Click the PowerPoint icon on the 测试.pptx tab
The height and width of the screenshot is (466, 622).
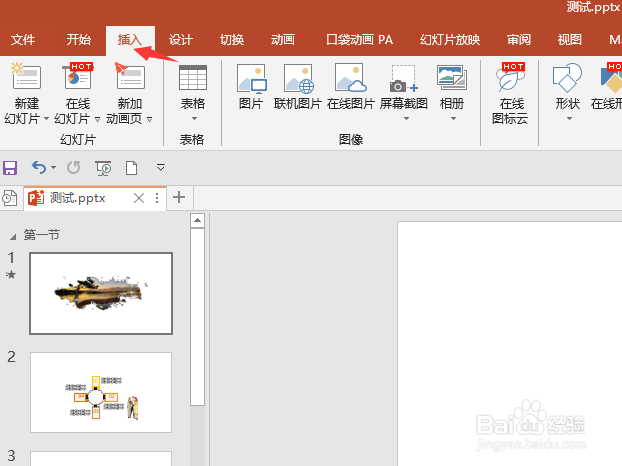[x=36, y=198]
